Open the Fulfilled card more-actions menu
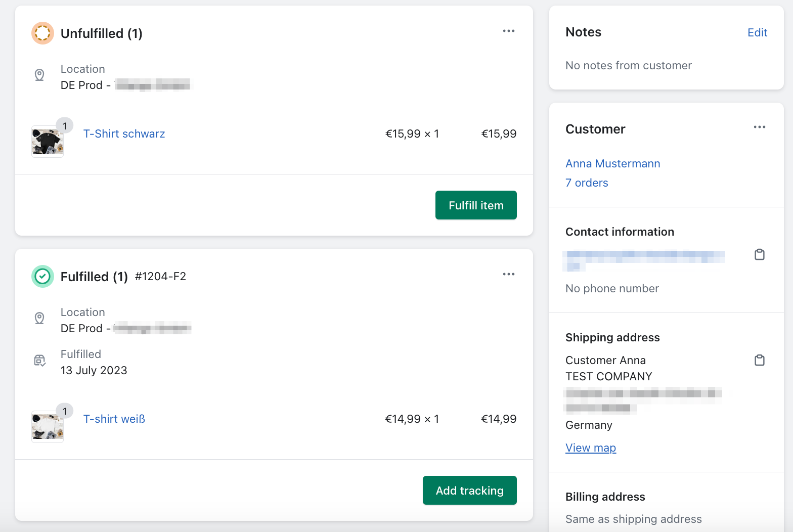 (508, 275)
